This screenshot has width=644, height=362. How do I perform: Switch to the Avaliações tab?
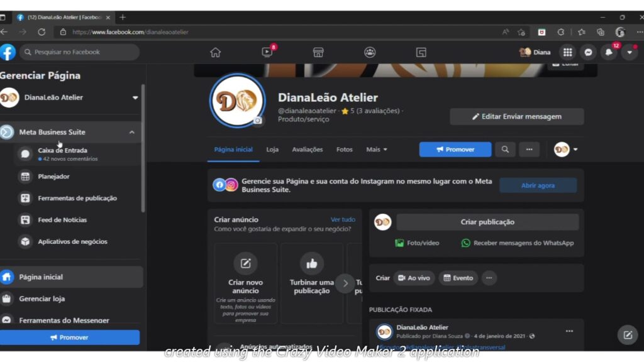coord(307,150)
